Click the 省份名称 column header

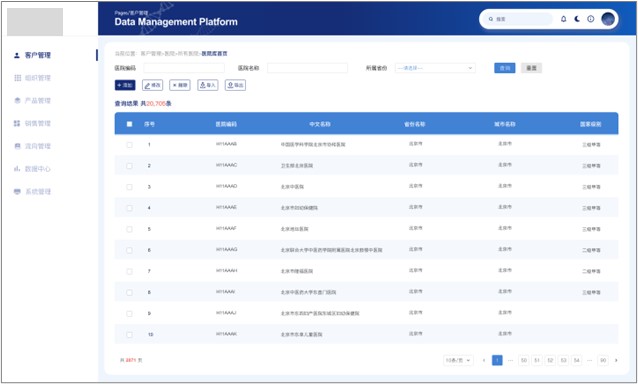click(415, 124)
